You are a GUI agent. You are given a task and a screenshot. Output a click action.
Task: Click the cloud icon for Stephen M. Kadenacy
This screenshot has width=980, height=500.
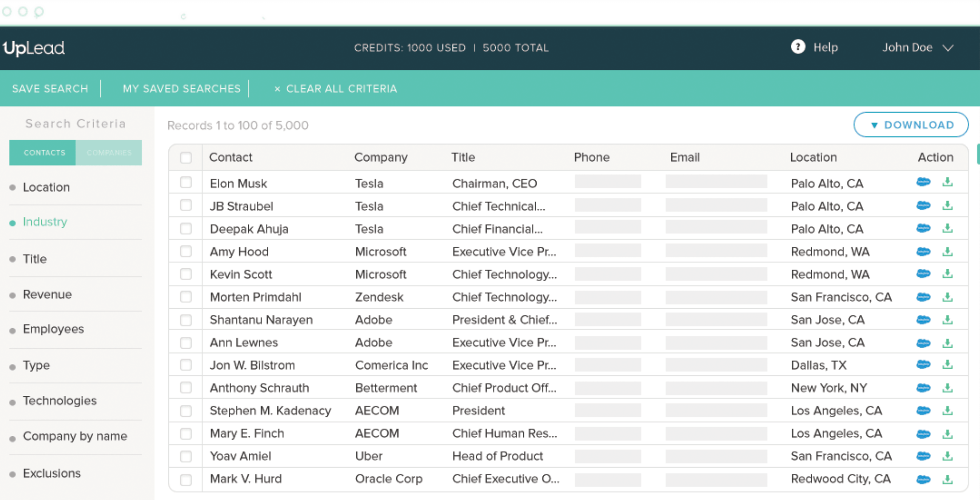click(x=923, y=411)
